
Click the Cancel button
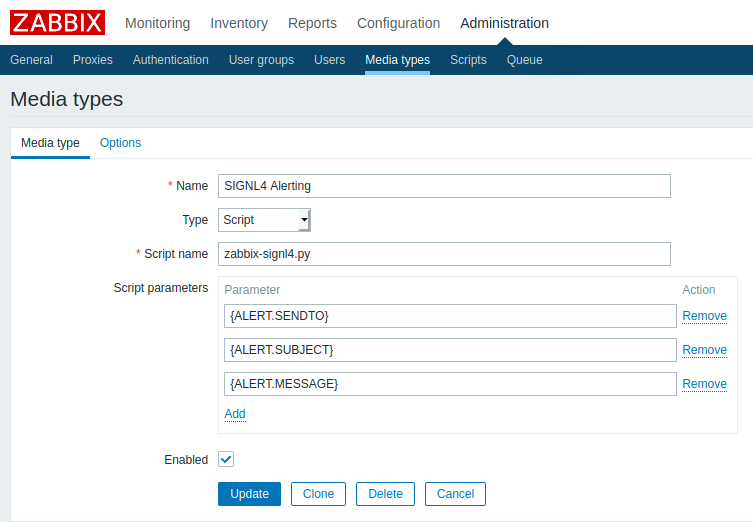coord(455,494)
